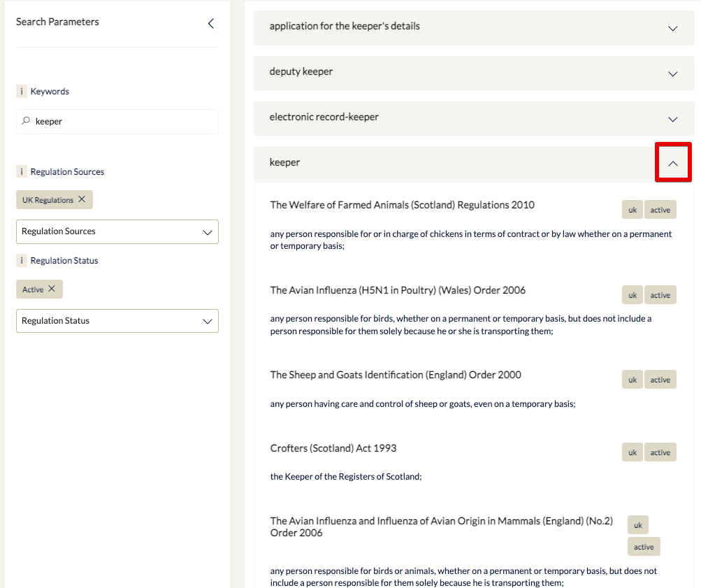Click definition 'responsible for birds or animals' text
Viewport: 701px width, 588px height.
click(463, 577)
